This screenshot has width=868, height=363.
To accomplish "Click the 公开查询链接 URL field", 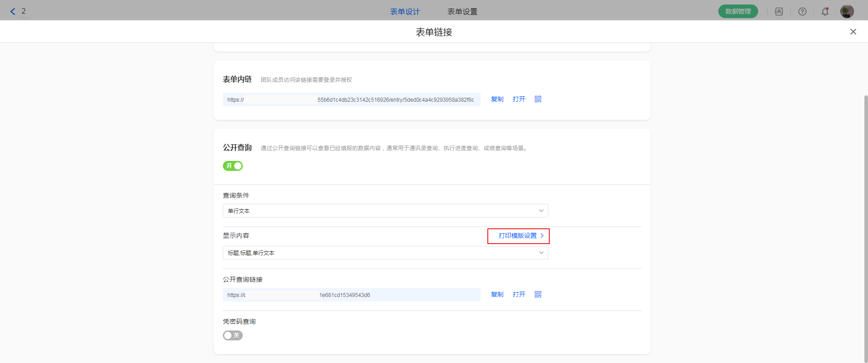I will (x=351, y=295).
